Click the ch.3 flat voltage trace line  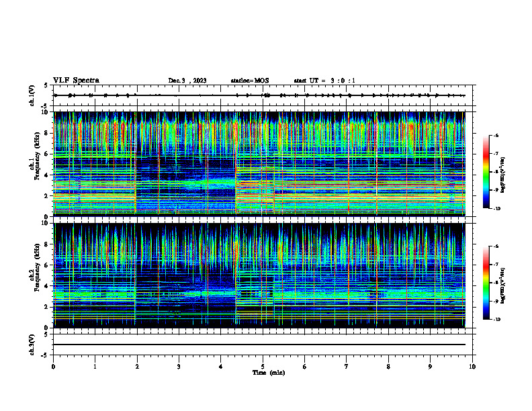tap(259, 345)
